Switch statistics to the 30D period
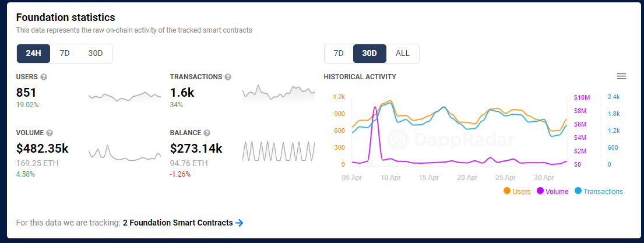Image resolution: width=644 pixels, height=243 pixels. (x=95, y=54)
